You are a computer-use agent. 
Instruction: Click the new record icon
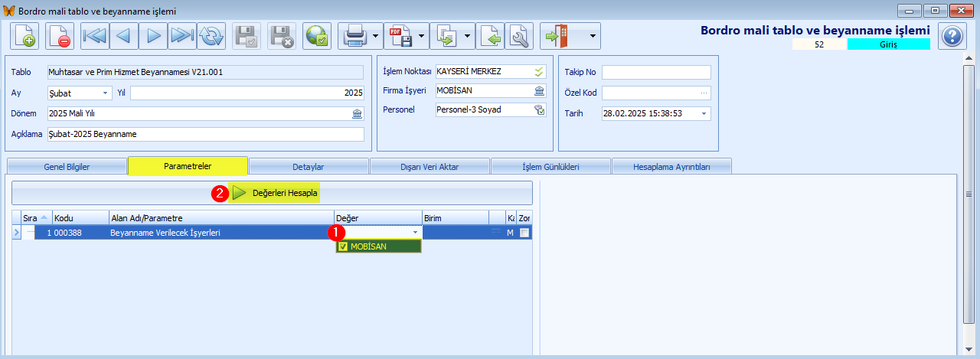[x=24, y=36]
